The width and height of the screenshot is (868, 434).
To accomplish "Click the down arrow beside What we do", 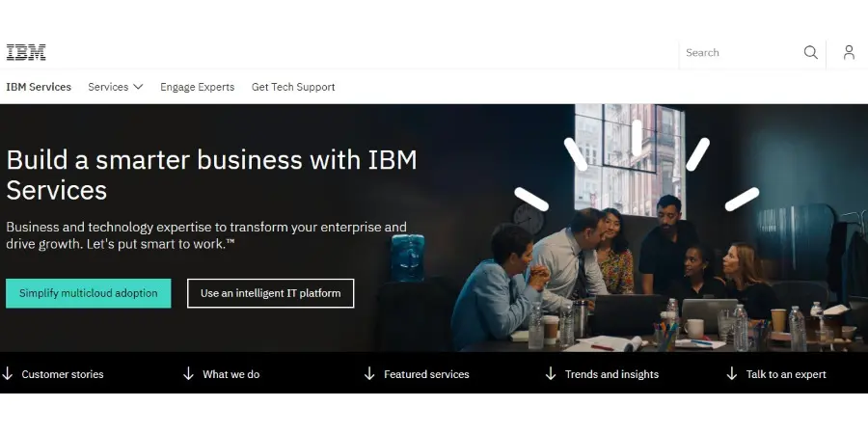I will (188, 373).
